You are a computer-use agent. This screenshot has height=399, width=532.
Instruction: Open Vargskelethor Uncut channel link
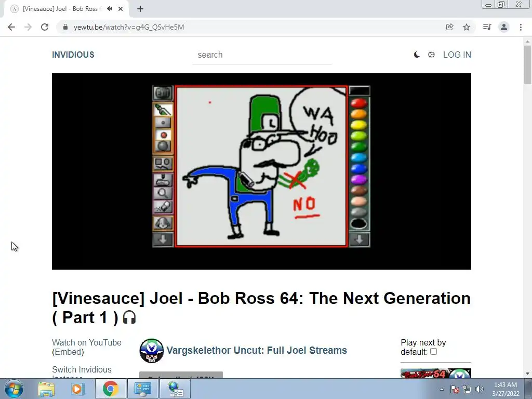pos(257,351)
